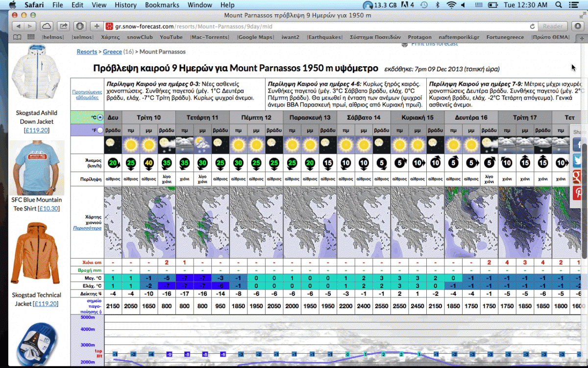This screenshot has width=588, height=368.
Task: Open the Apple menu
Action: pos(13,5)
